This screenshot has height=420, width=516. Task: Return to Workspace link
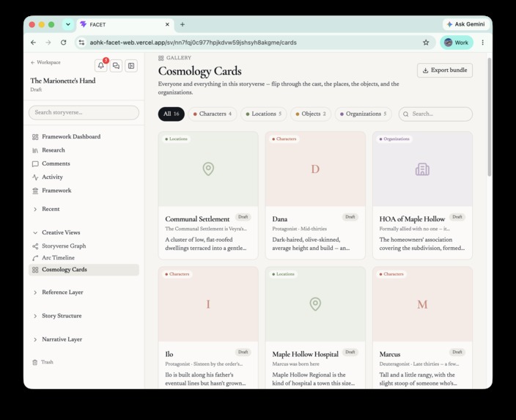pos(45,62)
